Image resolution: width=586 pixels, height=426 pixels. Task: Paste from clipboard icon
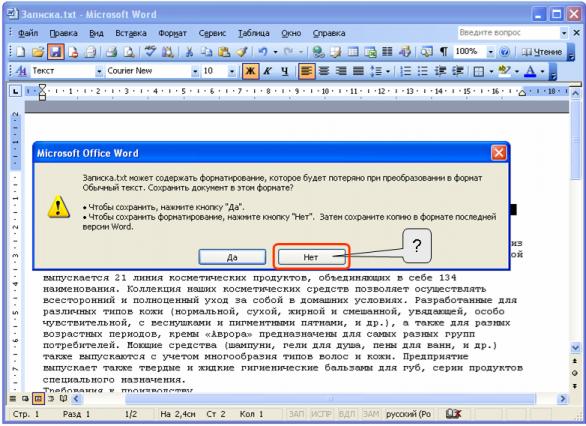(223, 52)
